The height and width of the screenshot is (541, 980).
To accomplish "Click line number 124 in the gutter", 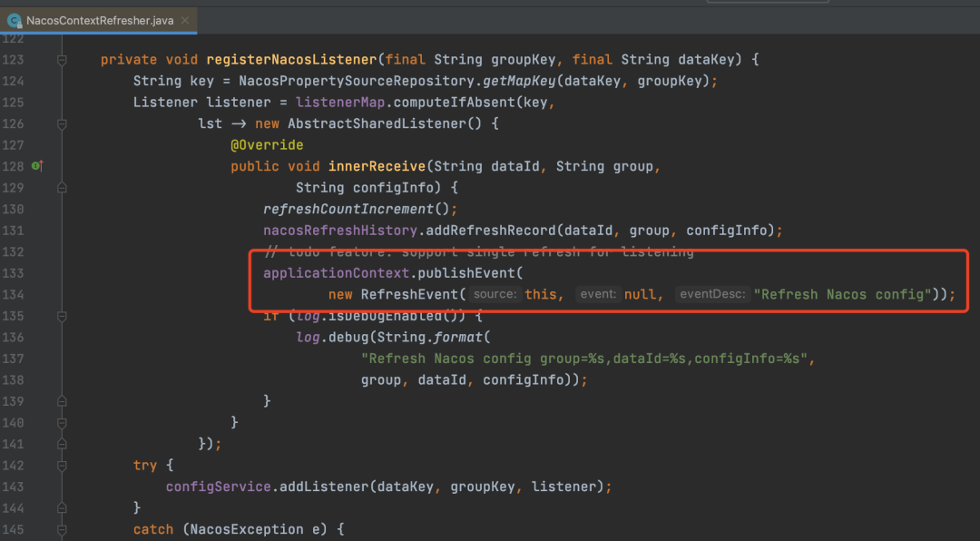I will tap(13, 82).
